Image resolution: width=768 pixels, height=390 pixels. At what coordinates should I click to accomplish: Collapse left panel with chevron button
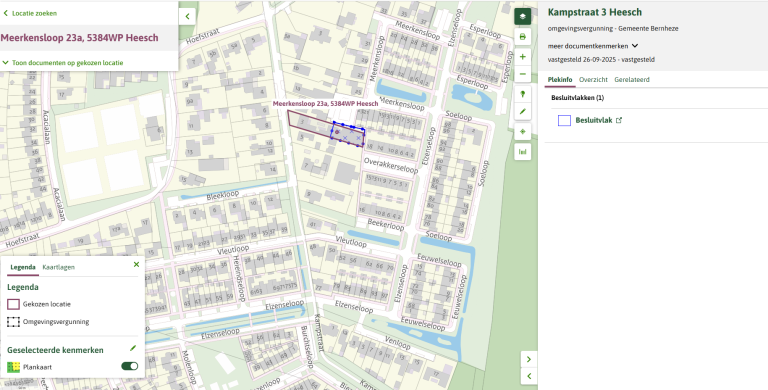pyautogui.click(x=187, y=16)
